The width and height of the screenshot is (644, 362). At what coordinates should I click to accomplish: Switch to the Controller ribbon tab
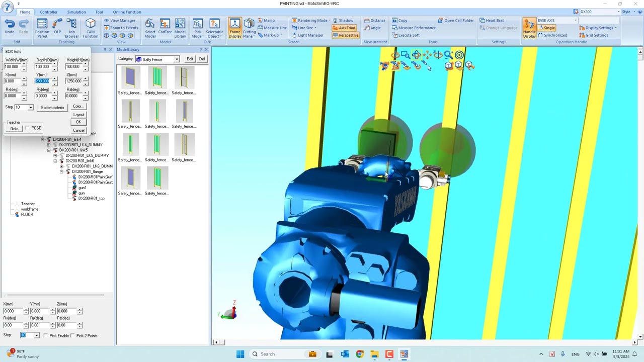pyautogui.click(x=49, y=12)
